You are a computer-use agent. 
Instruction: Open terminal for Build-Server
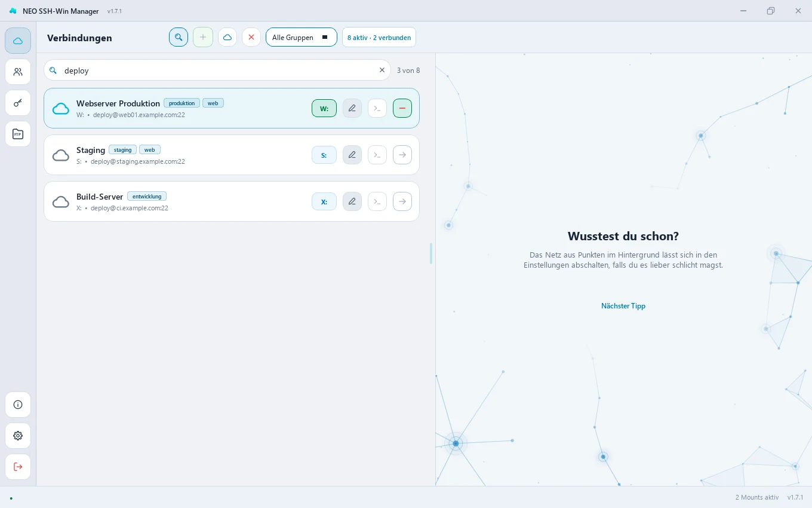click(x=377, y=201)
